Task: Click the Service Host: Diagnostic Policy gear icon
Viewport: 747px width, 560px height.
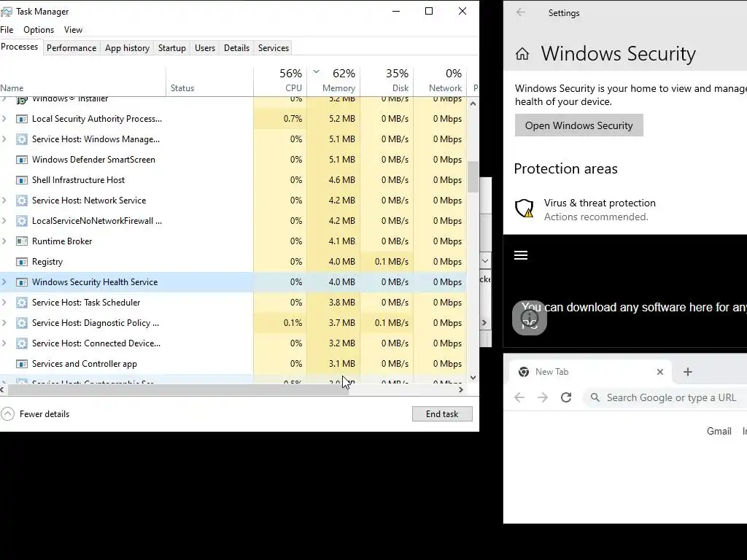Action: 21,323
